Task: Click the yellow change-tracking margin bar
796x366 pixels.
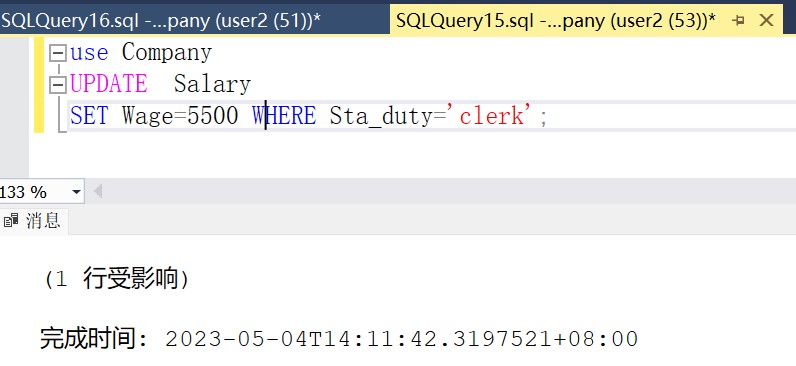Action: click(x=39, y=84)
